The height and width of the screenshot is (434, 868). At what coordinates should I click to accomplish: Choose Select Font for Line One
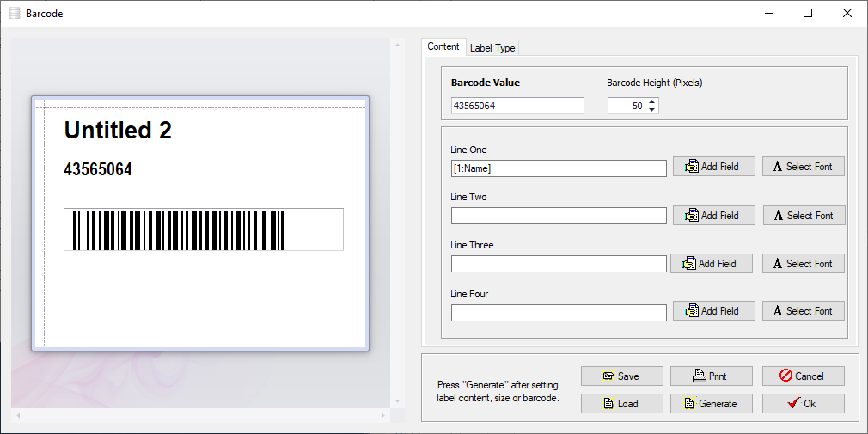pos(804,167)
